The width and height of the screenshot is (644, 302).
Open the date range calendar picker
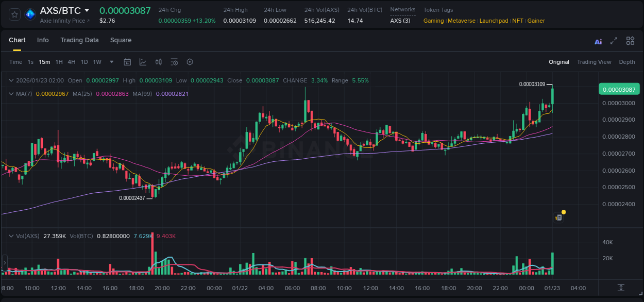(127, 62)
